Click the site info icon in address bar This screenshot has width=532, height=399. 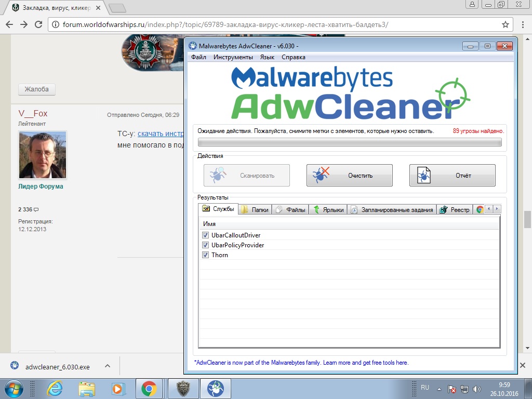click(56, 24)
